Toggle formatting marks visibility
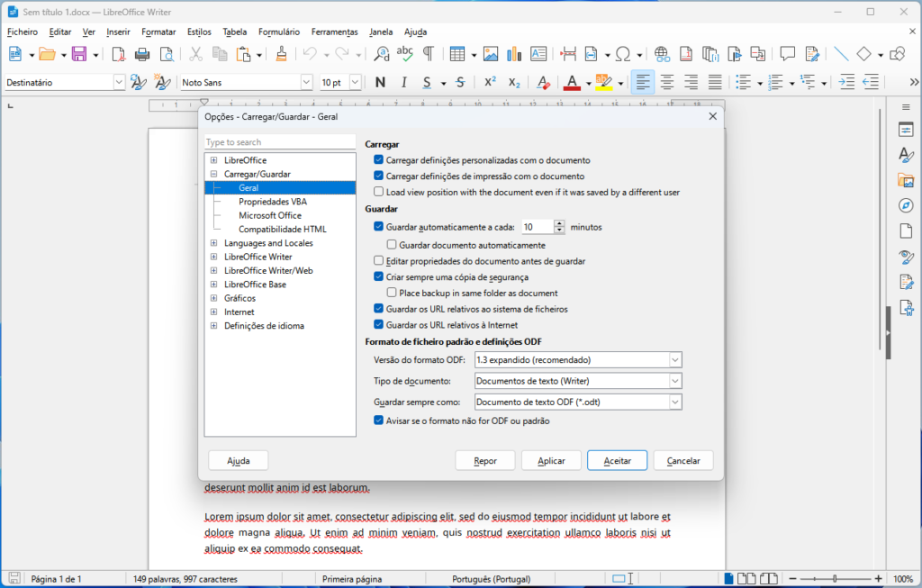The height and width of the screenshot is (588, 922). point(430,53)
